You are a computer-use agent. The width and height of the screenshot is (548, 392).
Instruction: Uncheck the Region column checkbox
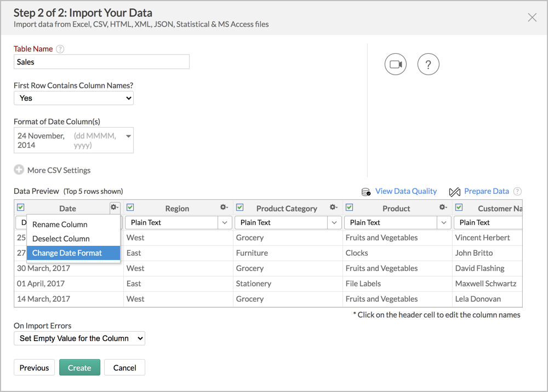coord(130,207)
